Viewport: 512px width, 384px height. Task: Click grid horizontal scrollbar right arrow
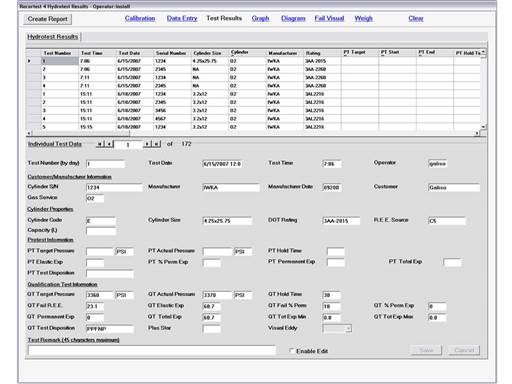[477, 133]
